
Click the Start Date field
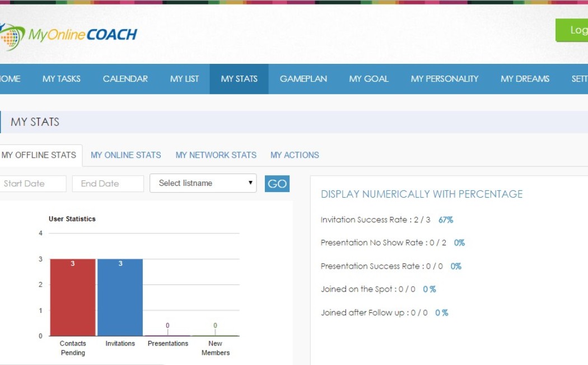(x=32, y=184)
